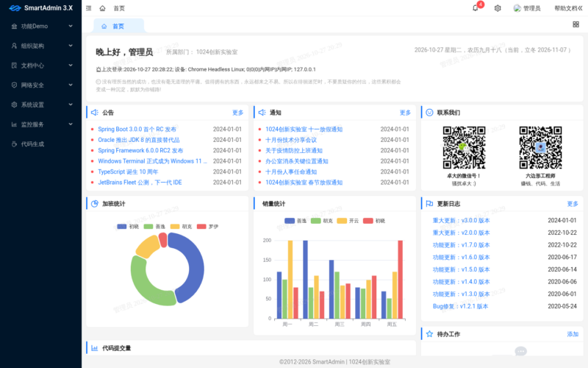
Task: Click the 文档中心 document icon
Action: [x=14, y=66]
